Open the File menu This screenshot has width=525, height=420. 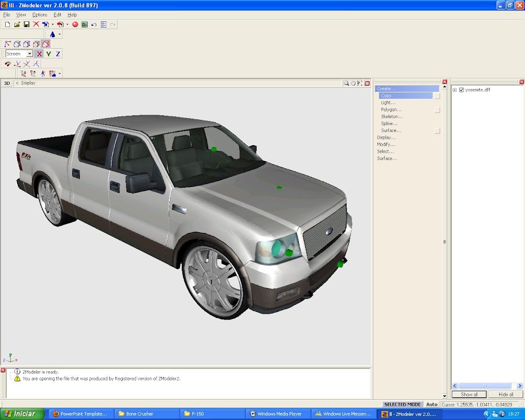[x=7, y=15]
